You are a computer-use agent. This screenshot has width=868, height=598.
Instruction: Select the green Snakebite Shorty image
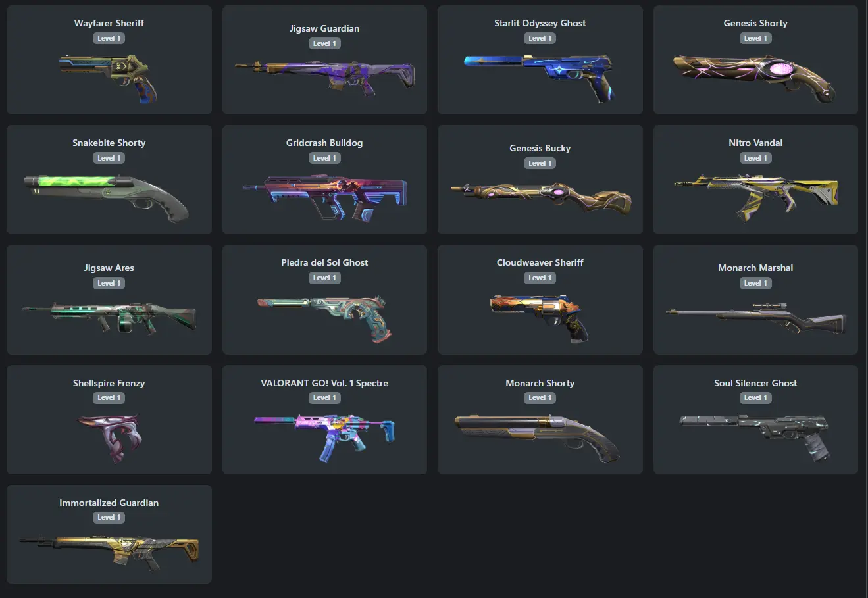pos(107,197)
